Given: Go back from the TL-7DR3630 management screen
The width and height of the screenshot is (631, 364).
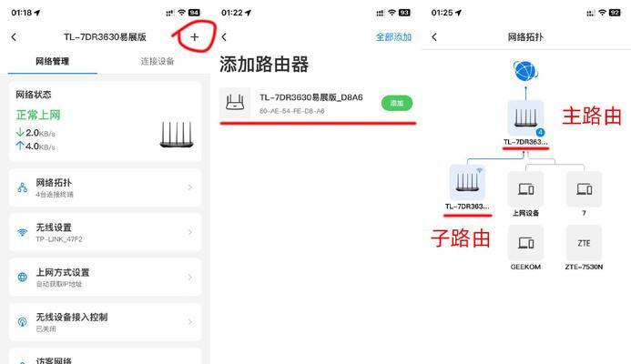Looking at the screenshot, I should tap(14, 37).
